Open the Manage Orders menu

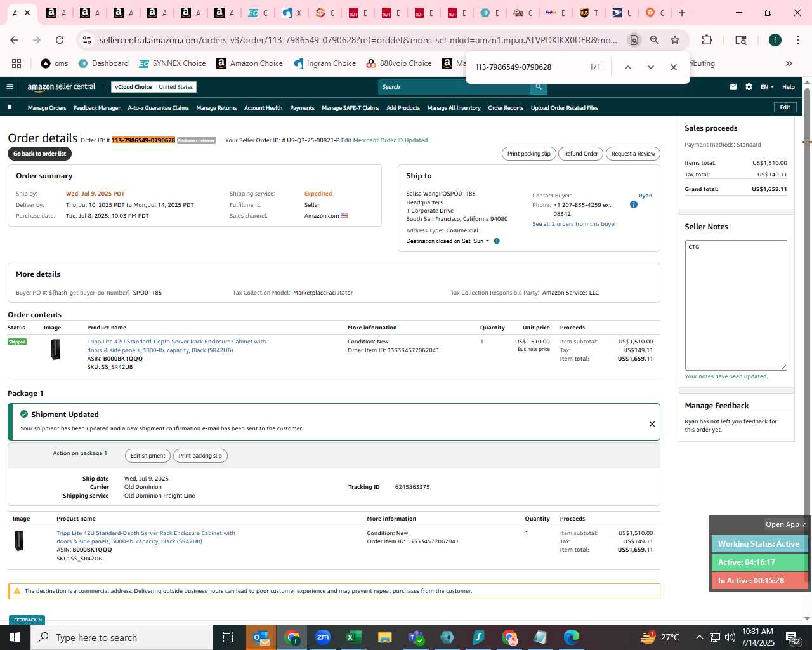[x=47, y=108]
